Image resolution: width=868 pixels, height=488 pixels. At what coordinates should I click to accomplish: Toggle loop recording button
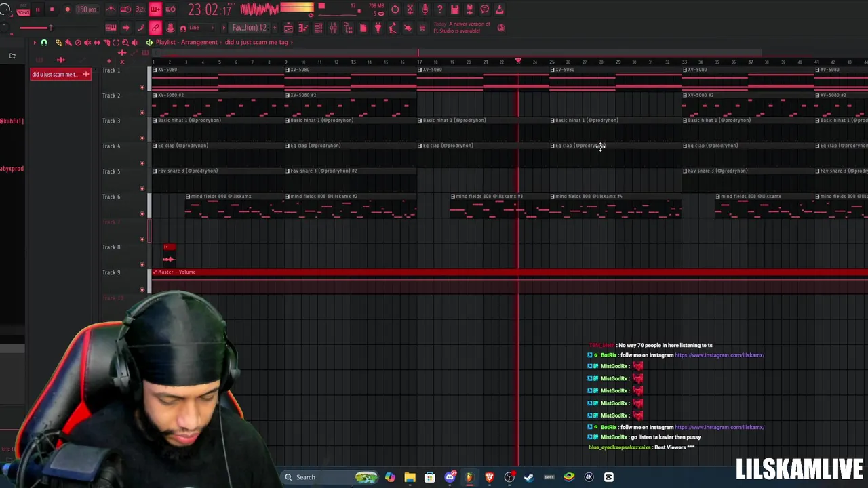click(170, 9)
